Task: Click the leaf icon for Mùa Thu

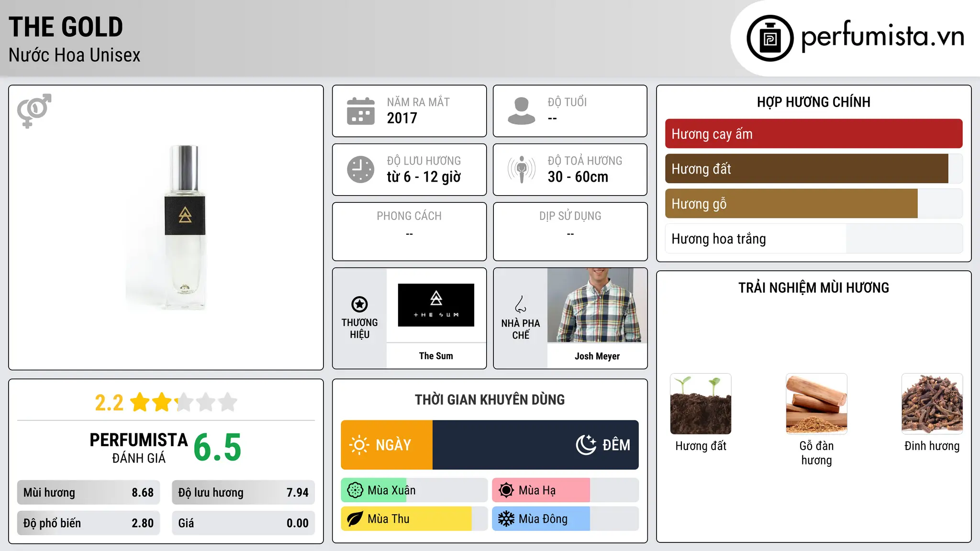Action: click(x=355, y=519)
